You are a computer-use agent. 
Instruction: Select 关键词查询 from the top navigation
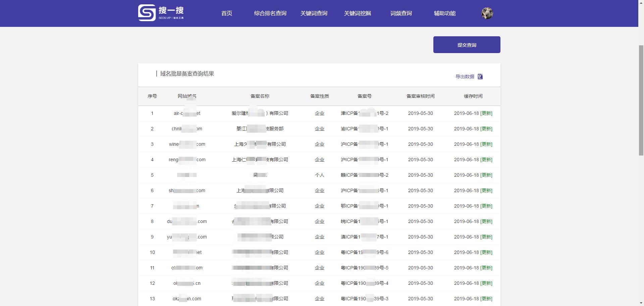[x=314, y=13]
